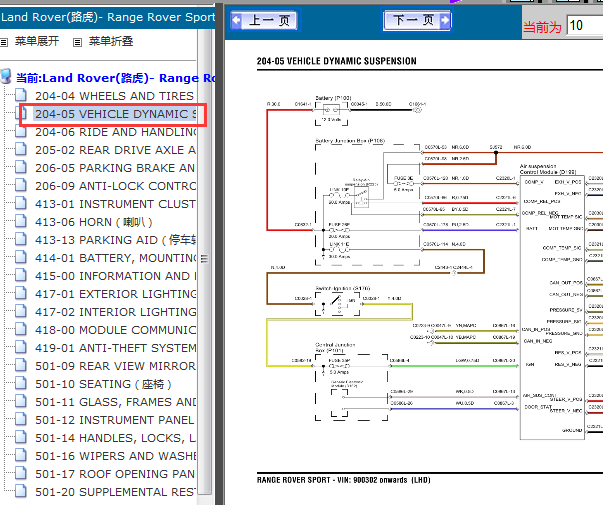Go to the previous page (上一页)
The width and height of the screenshot is (603, 505).
click(x=264, y=20)
